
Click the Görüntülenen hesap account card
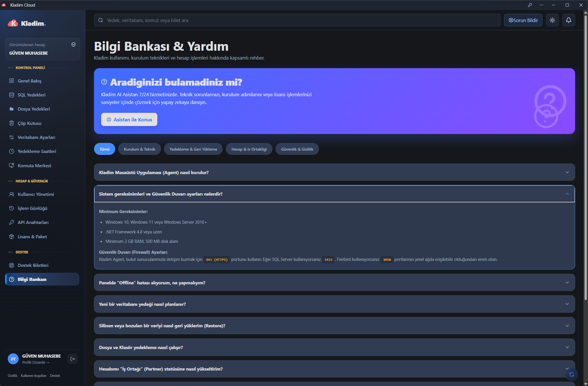pos(42,49)
